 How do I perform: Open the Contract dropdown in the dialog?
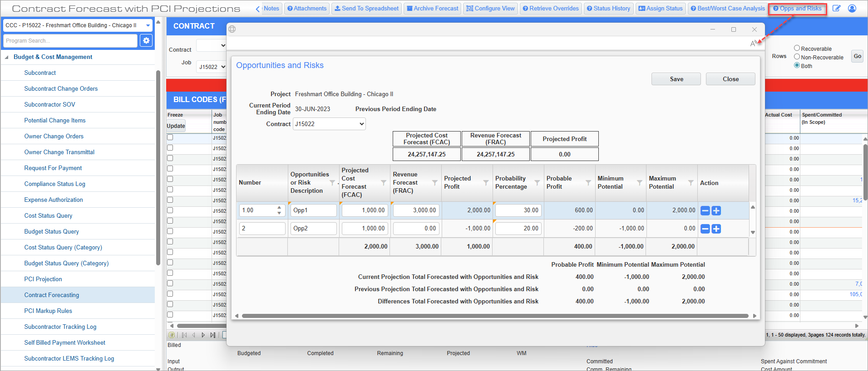[x=329, y=124]
